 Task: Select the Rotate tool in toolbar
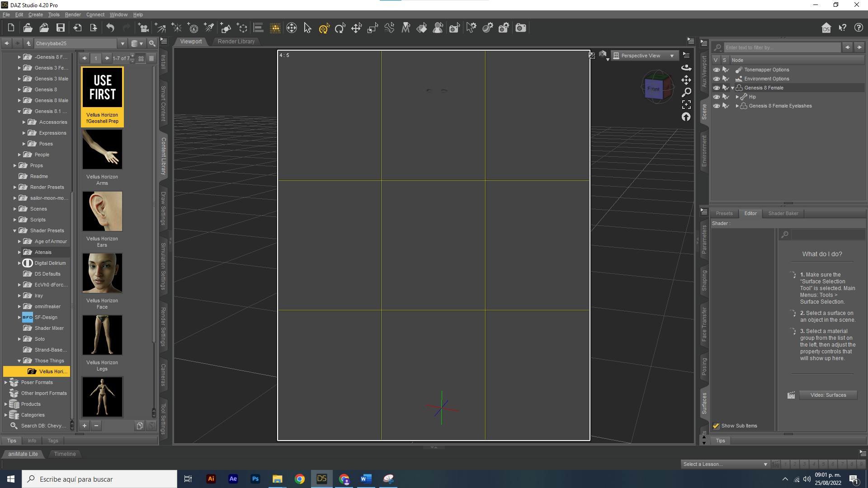(x=340, y=28)
